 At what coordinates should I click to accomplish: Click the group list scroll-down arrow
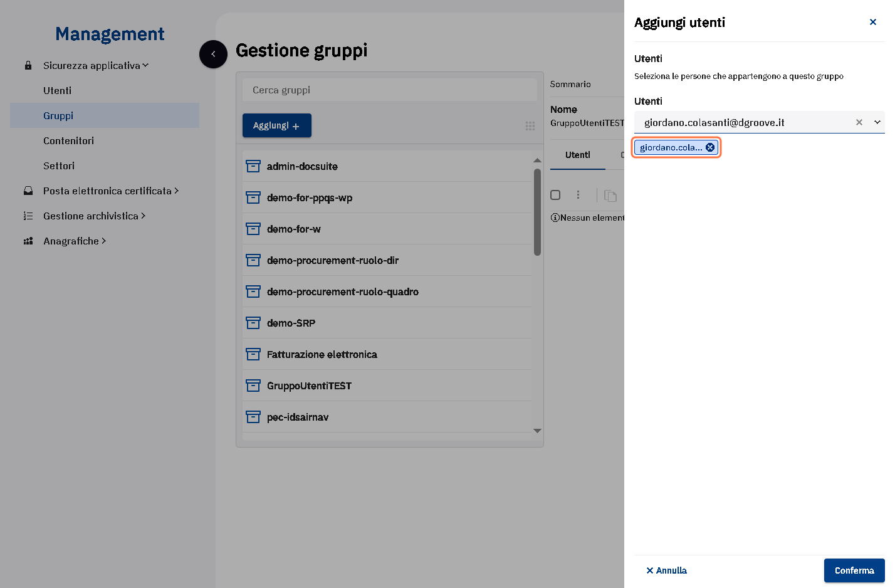[537, 431]
